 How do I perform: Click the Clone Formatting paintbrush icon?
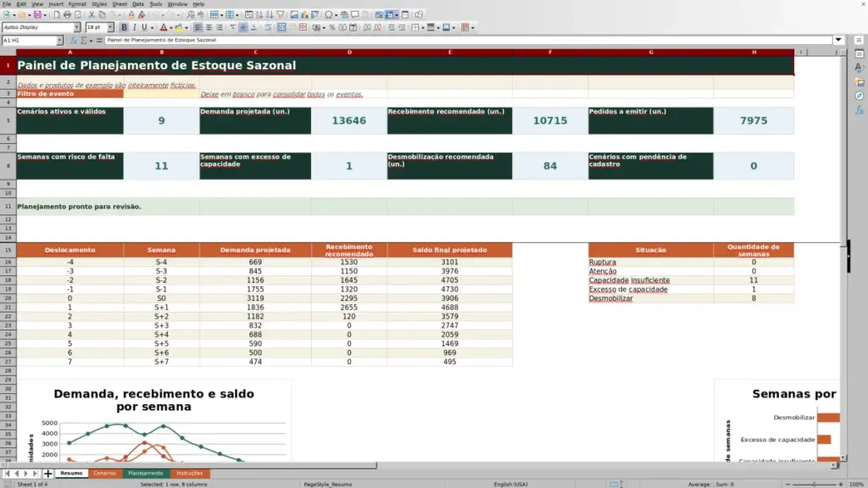pos(131,15)
